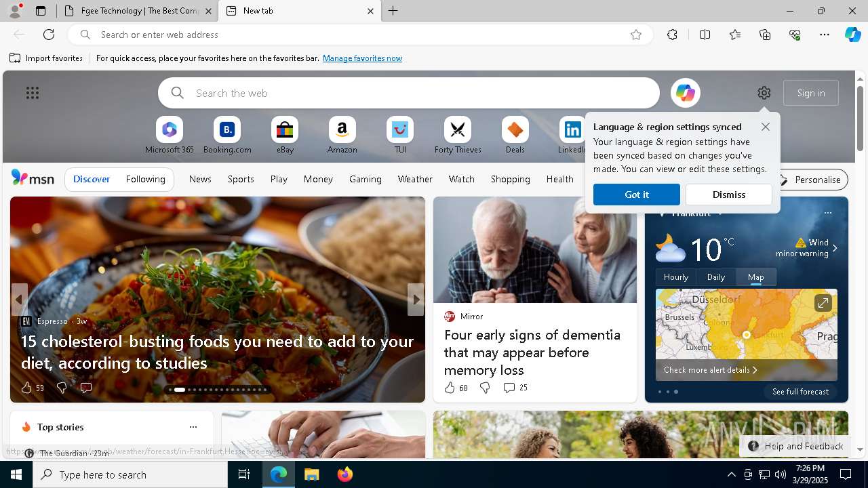This screenshot has width=868, height=488.
Task: Show hidden system tray icons
Action: coord(731,474)
